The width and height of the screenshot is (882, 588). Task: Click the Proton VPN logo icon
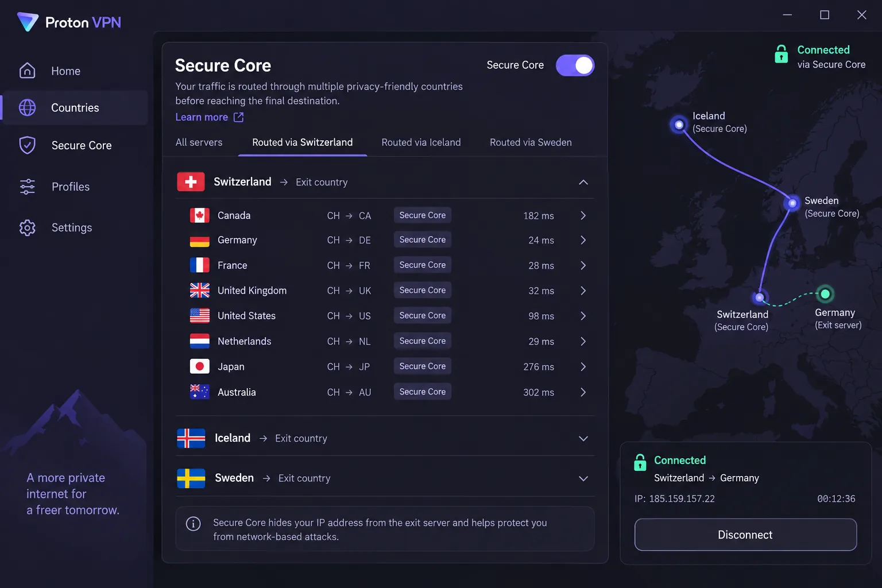[x=28, y=22]
